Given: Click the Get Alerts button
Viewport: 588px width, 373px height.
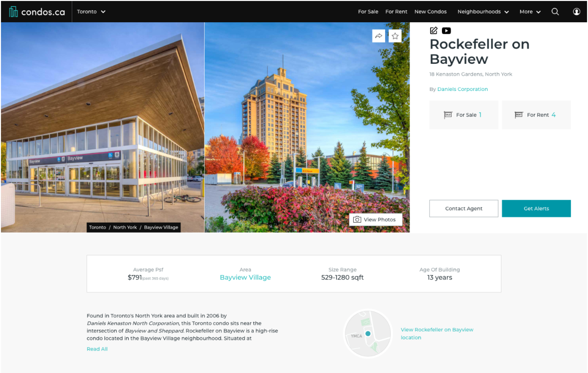Looking at the screenshot, I should [536, 208].
